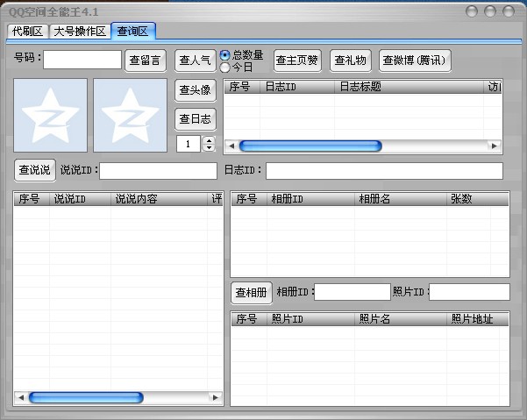Increase the page number spinner
The width and height of the screenshot is (527, 420).
(209, 140)
